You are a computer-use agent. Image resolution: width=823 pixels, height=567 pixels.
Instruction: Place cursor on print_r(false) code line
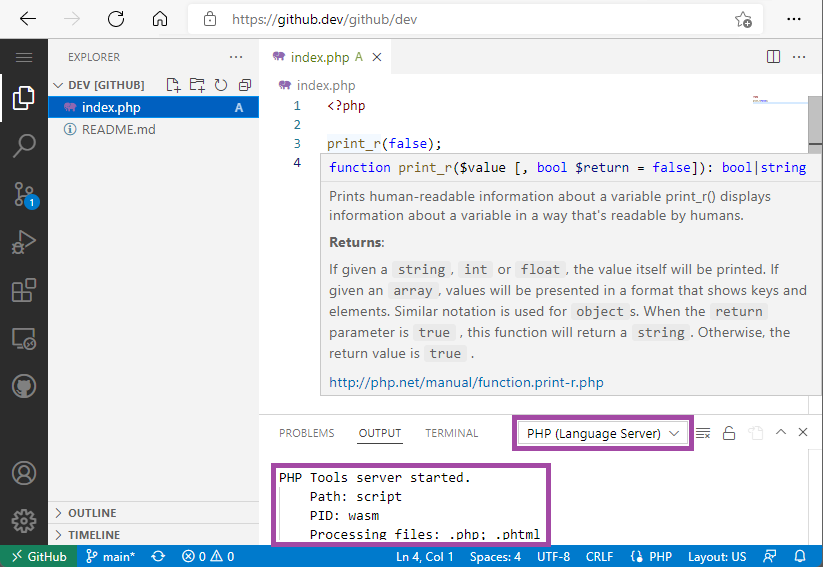pos(384,143)
